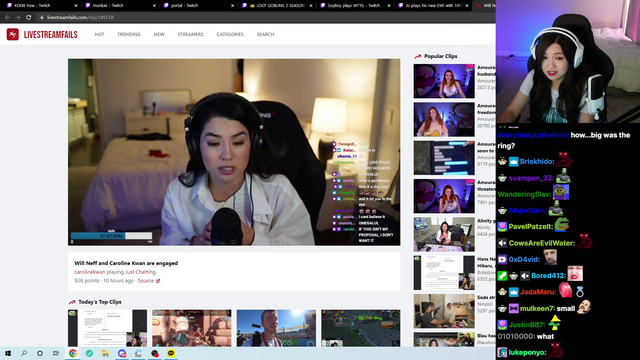Screen dimensions: 640x360
Task: Open the clip's Source link
Action: (x=146, y=281)
